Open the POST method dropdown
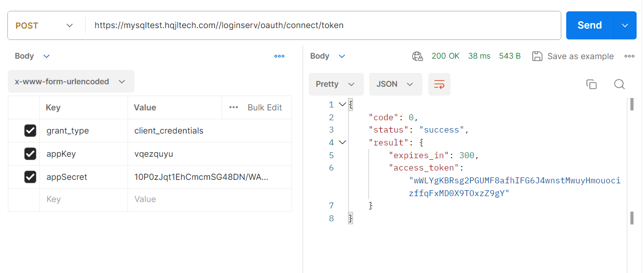644x273 pixels. 44,26
